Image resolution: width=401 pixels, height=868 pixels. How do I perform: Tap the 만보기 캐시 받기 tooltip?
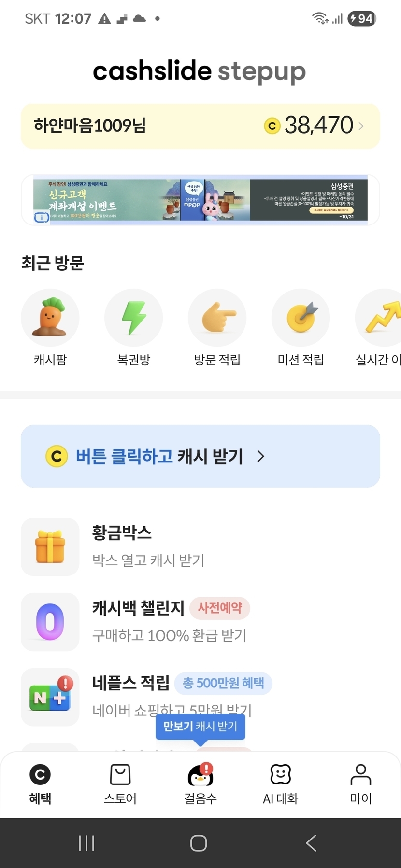pos(200,727)
